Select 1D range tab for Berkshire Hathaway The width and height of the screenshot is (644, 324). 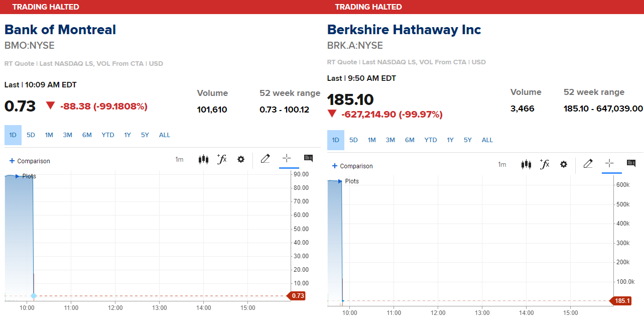[x=336, y=140]
